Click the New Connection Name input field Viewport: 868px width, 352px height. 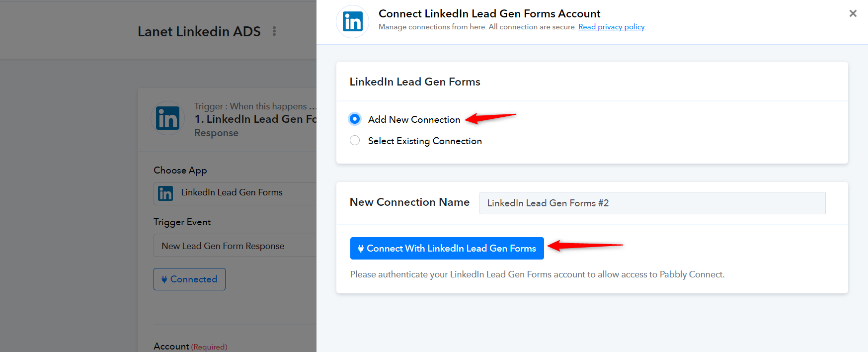pyautogui.click(x=652, y=203)
